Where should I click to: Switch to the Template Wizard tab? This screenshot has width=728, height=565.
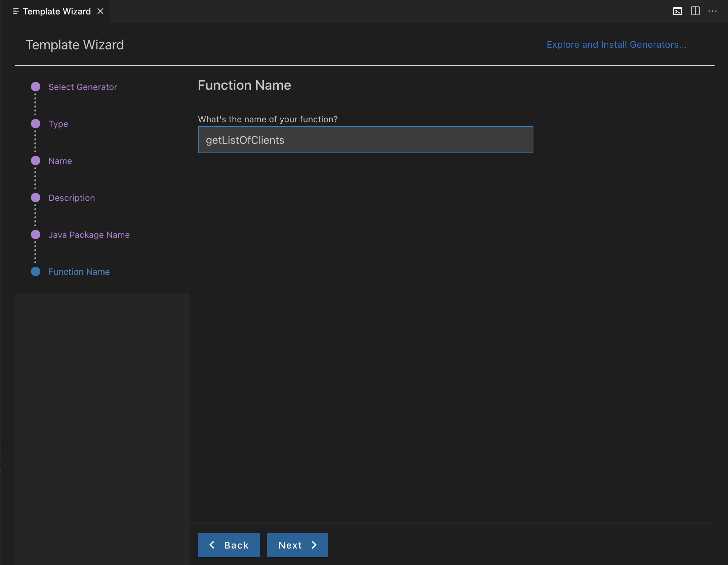click(57, 11)
